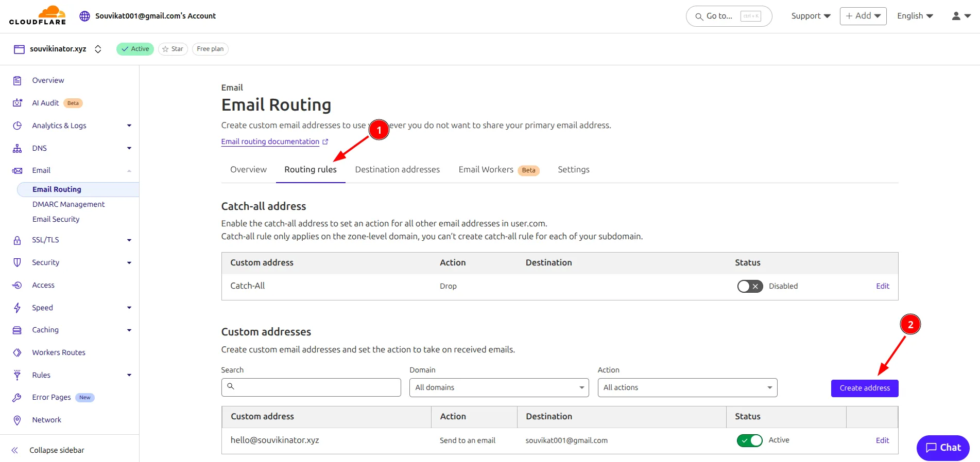The image size is (980, 462).
Task: Click the Create address button
Action: tap(864, 388)
